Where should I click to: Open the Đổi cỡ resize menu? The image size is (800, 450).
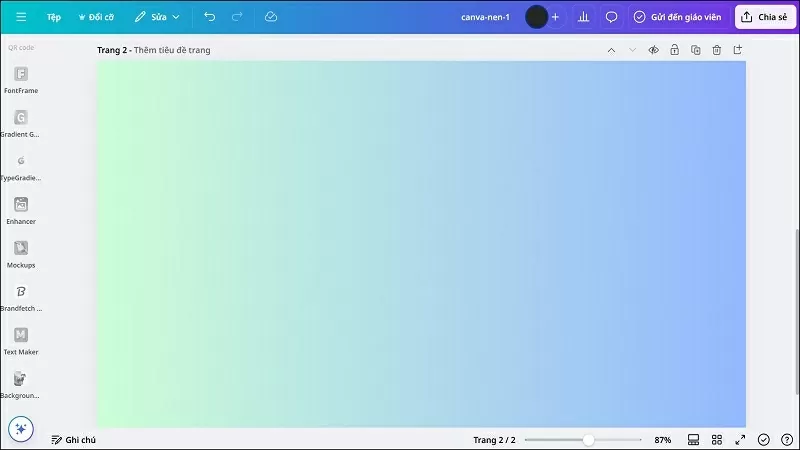click(x=95, y=17)
